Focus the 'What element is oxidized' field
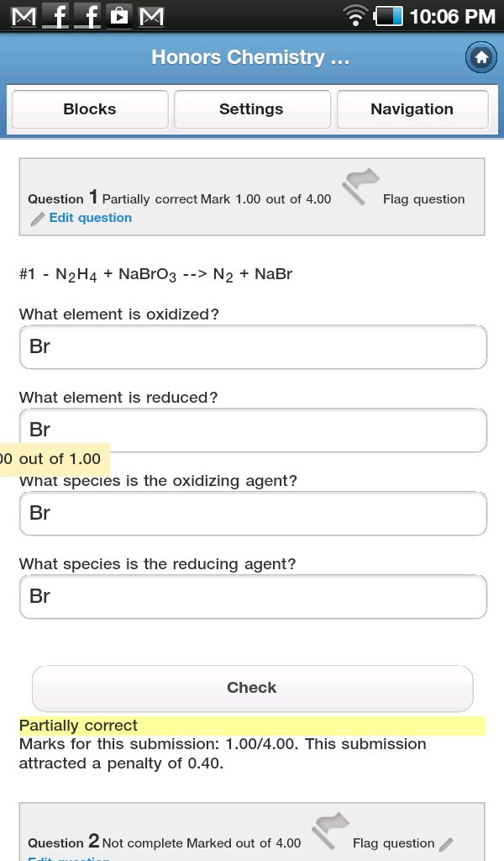 coord(253,347)
